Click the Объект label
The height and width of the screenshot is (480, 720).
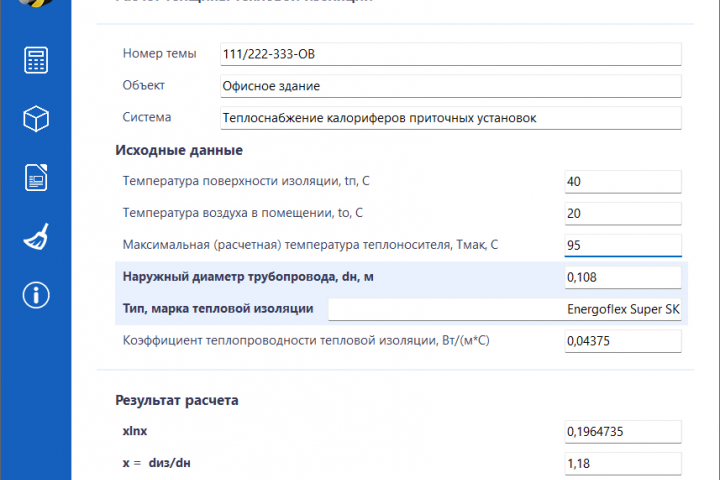tap(143, 85)
